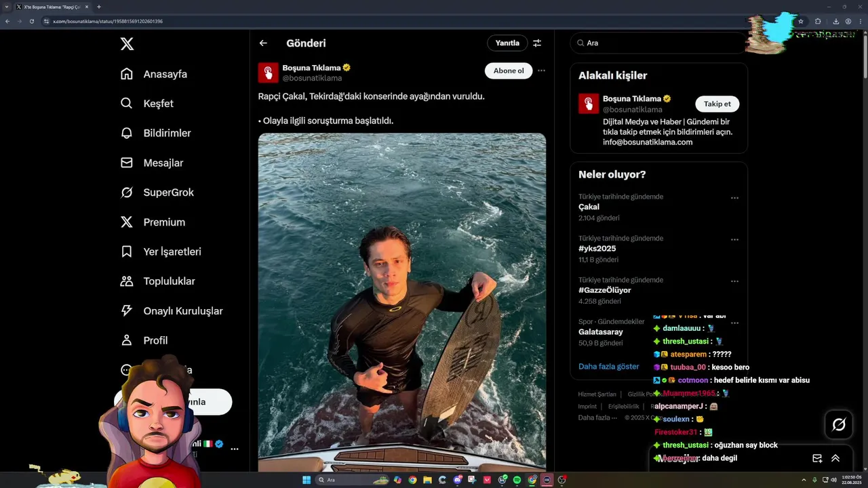
Task: Reload the page in browser
Action: [x=31, y=21]
